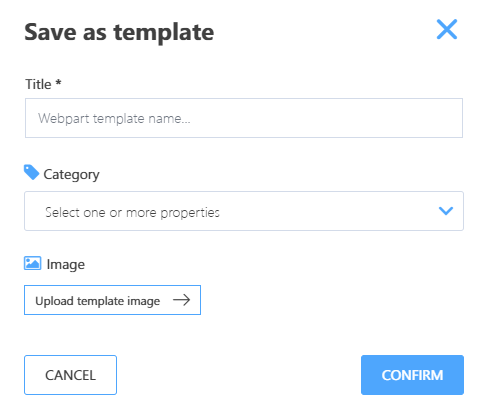Close the Save as template dialog

[x=447, y=29]
